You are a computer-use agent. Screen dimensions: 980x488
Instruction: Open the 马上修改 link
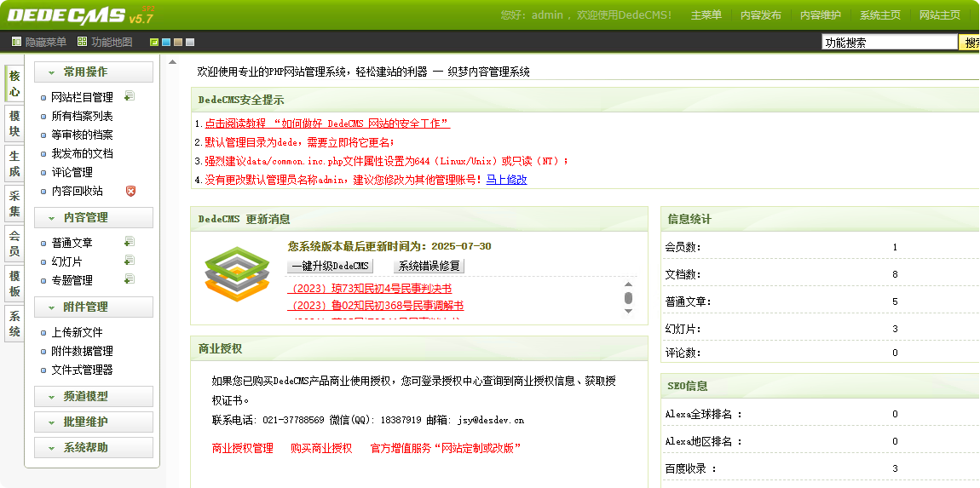click(506, 180)
